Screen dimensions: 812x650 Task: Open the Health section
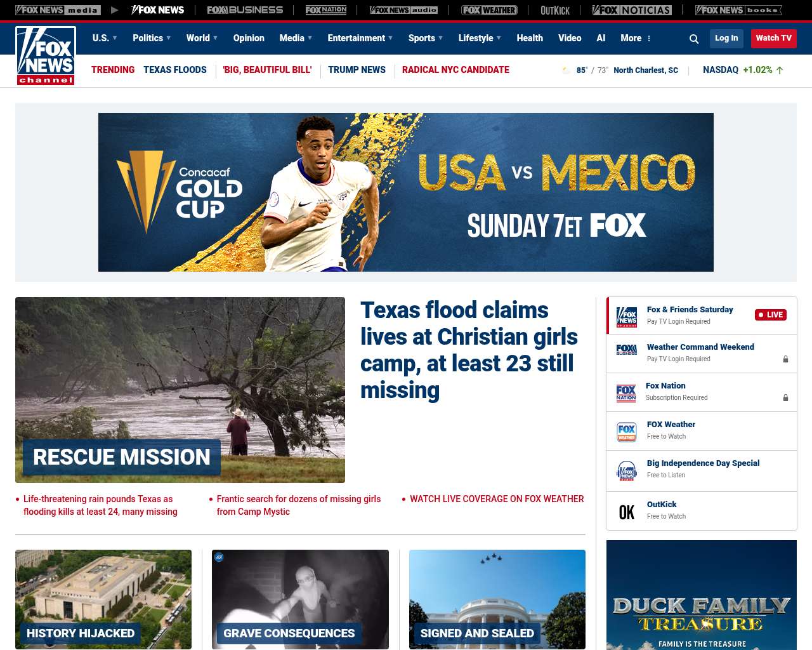click(530, 38)
